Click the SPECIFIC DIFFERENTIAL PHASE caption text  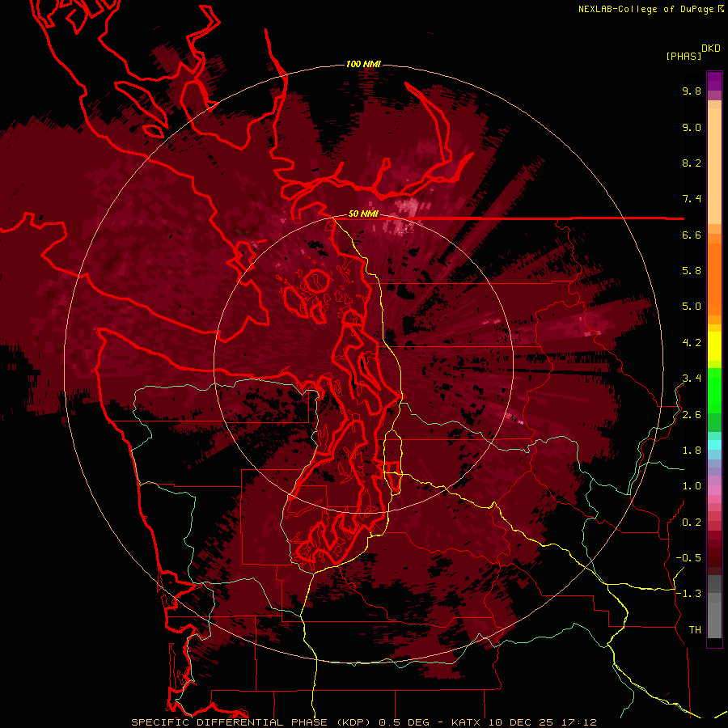coord(228,722)
